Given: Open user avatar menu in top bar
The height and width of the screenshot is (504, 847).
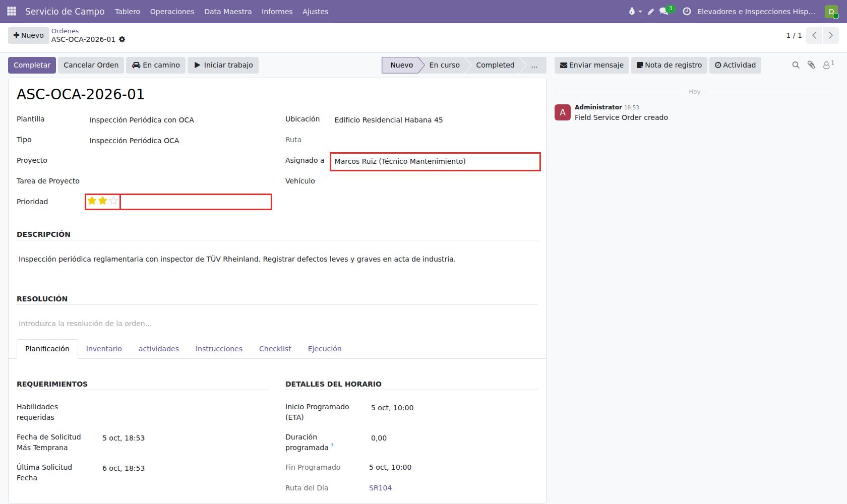Looking at the screenshot, I should [x=831, y=12].
